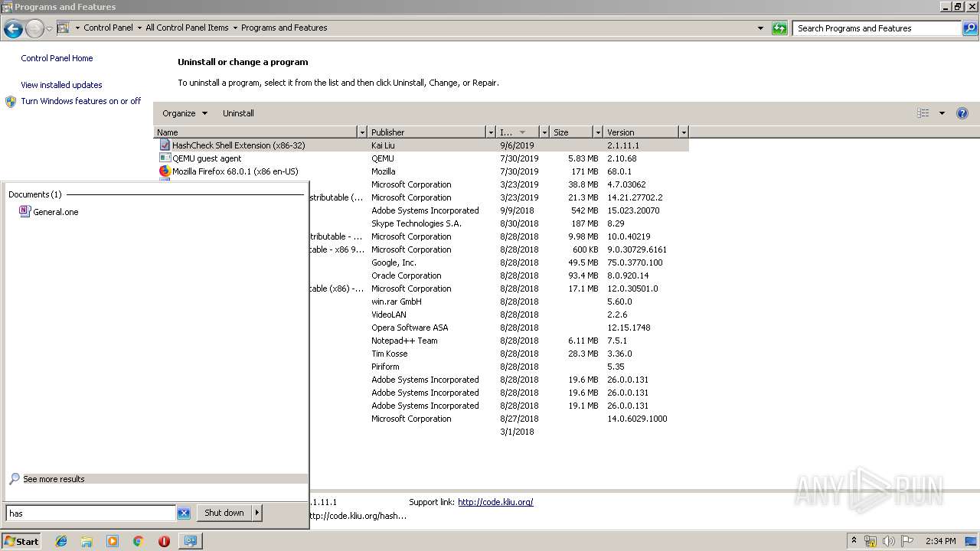Click the QEMU guest agent icon

165,158
